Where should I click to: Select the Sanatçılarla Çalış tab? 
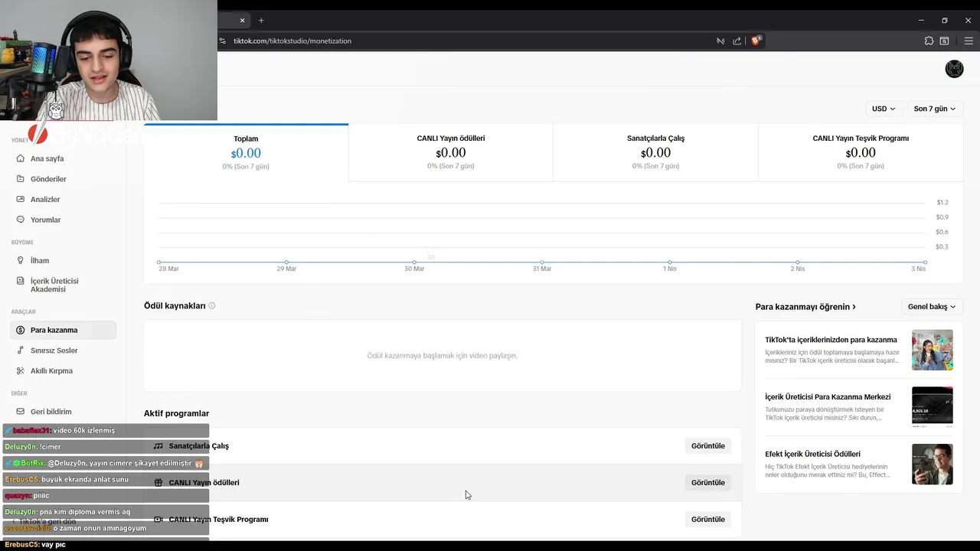click(655, 152)
